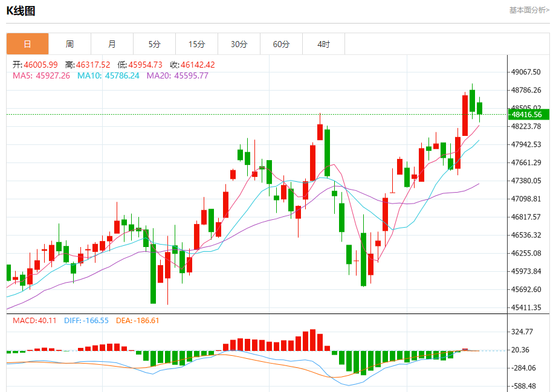Click the 开:46005.99 open price value

tap(35, 65)
